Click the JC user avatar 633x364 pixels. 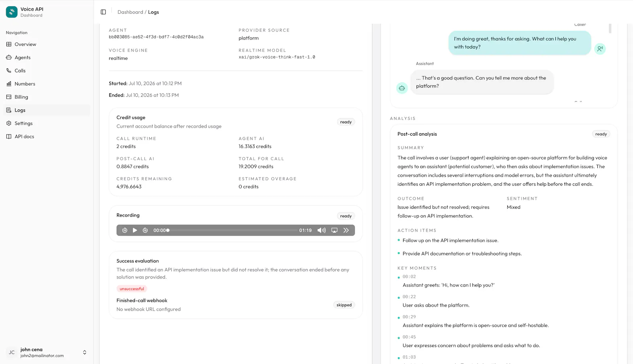click(x=12, y=352)
